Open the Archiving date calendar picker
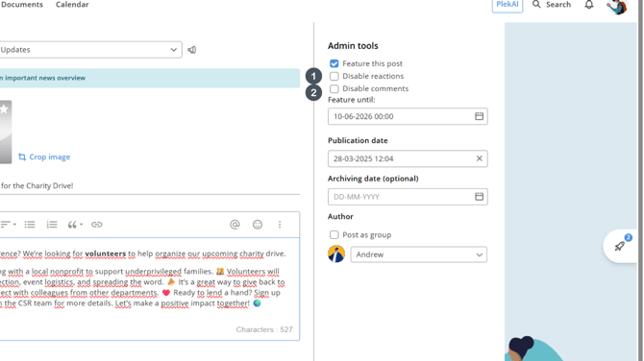 point(479,197)
